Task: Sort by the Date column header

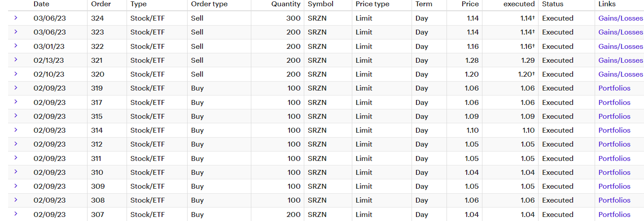Action: (x=41, y=4)
